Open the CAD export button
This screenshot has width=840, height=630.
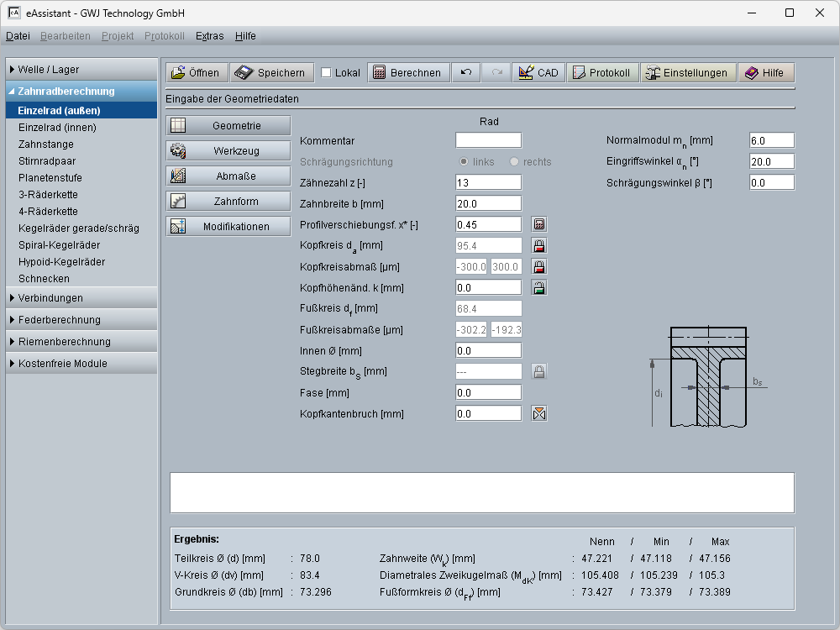tap(538, 73)
